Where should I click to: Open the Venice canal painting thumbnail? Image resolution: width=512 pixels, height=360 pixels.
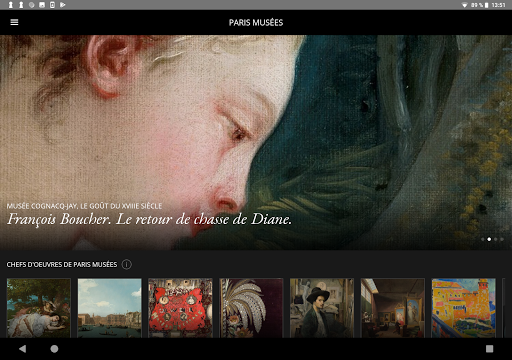tap(109, 308)
